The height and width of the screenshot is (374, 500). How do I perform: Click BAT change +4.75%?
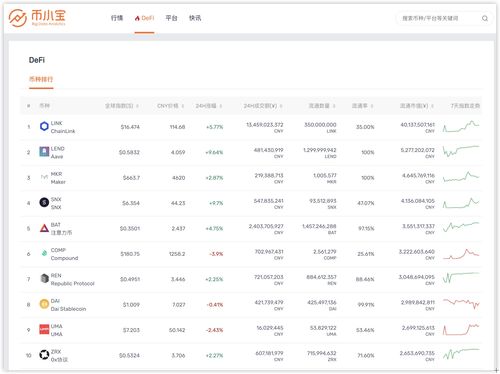pos(214,228)
